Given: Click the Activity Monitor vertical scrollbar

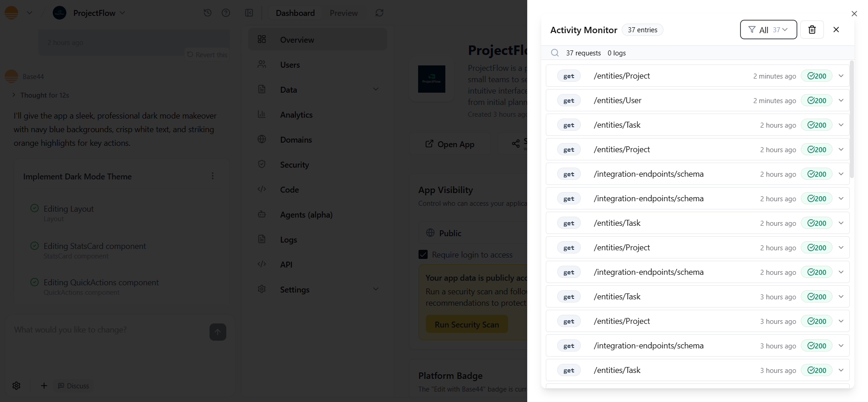Looking at the screenshot, I should click(852, 119).
